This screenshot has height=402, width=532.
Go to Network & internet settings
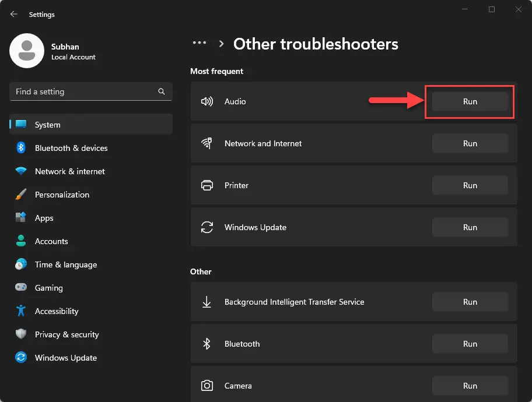pyautogui.click(x=91, y=171)
